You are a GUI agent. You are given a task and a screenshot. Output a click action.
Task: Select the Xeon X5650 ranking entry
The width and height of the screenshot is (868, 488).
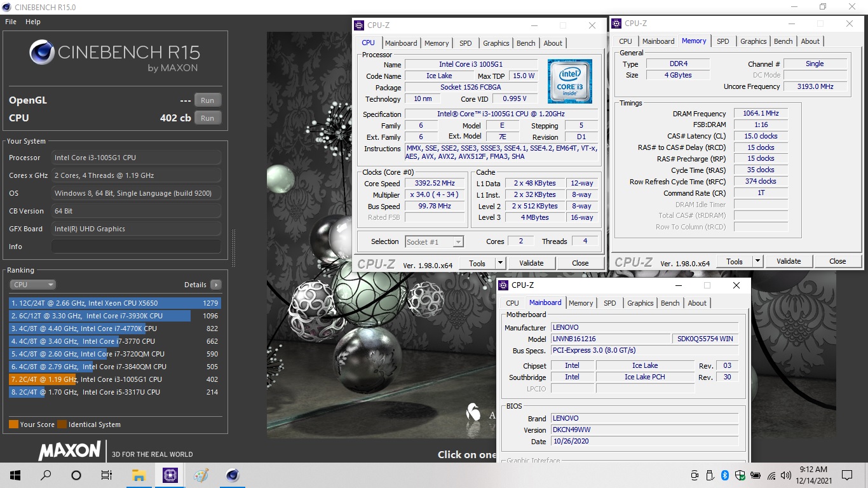click(x=115, y=303)
